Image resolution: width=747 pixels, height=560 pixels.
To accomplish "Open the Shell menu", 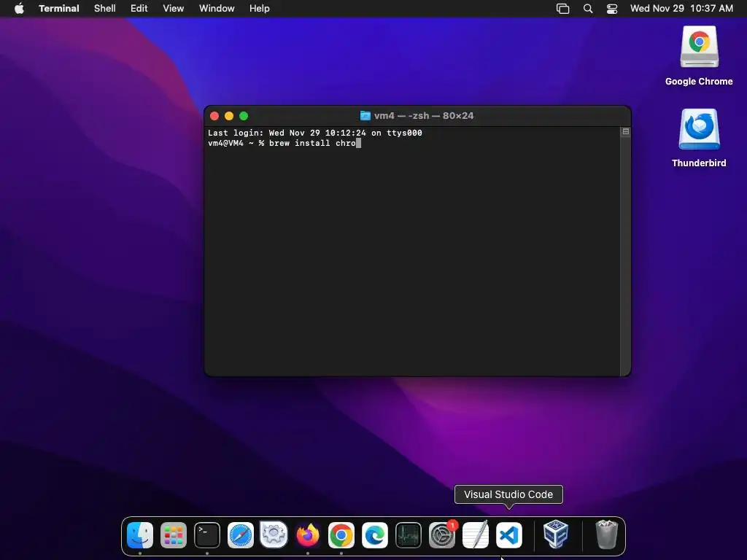I will tap(105, 8).
